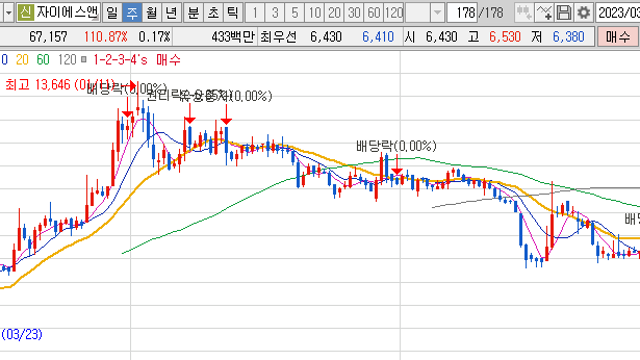Click the 2023/03 date field
Screen dimensions: 640x360
click(x=618, y=13)
